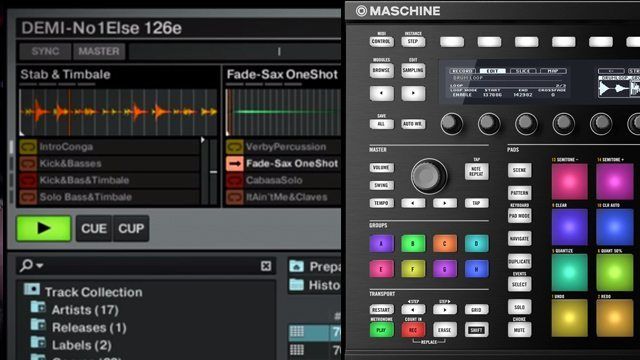Screen dimensions: 640x360
Task: Open the browser search magnifier dropdown
Action: 31,266
